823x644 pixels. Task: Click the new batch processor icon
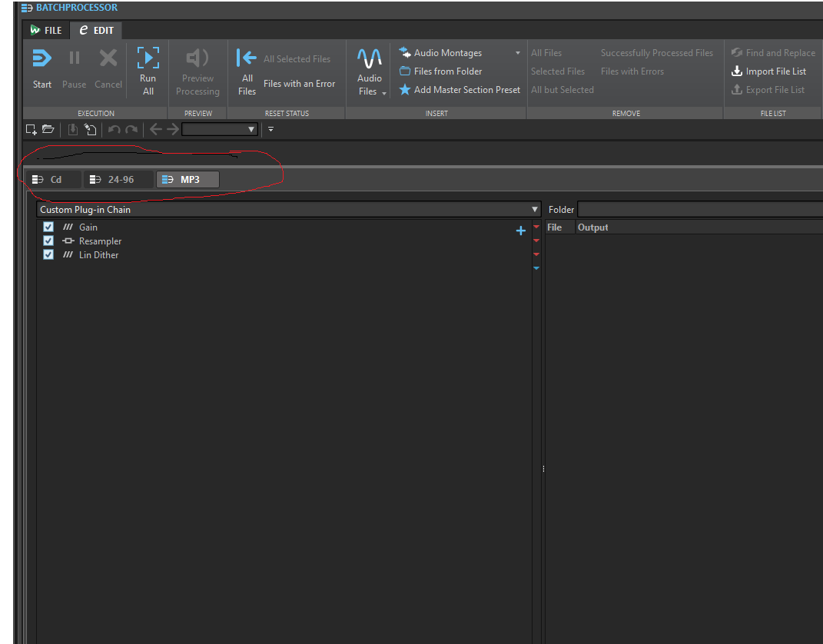click(x=31, y=129)
